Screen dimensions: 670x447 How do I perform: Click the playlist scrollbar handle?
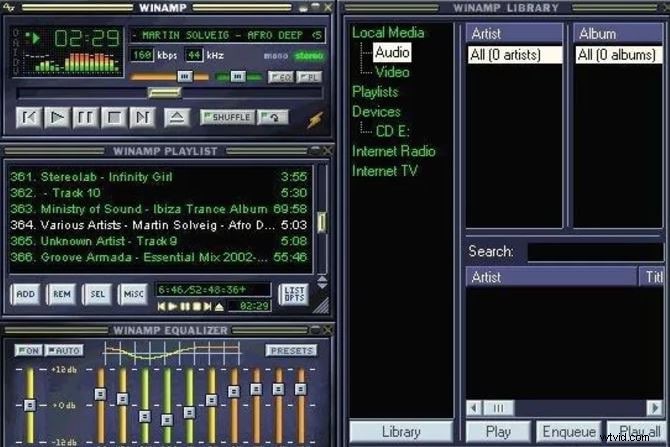[322, 222]
